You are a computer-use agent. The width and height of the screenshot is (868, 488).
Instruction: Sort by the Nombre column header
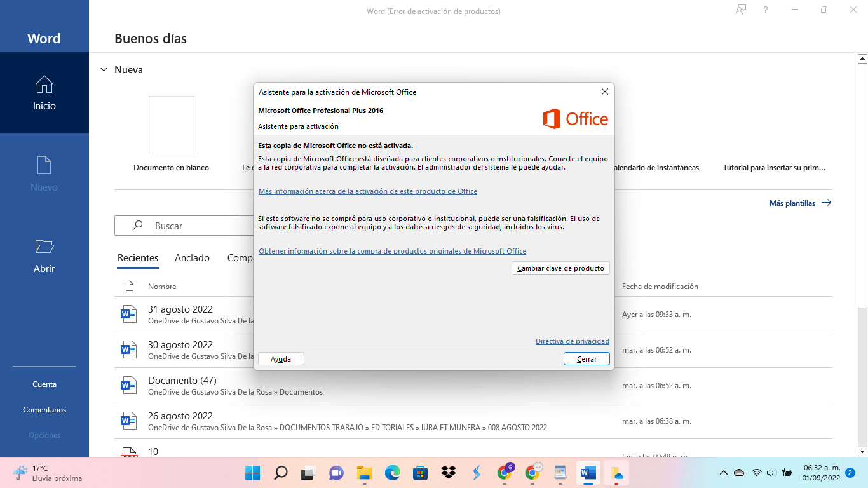(x=162, y=287)
